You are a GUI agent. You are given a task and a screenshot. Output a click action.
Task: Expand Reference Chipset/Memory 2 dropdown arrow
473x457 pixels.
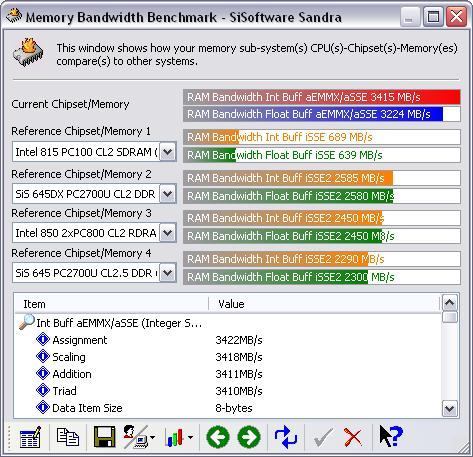tap(167, 194)
